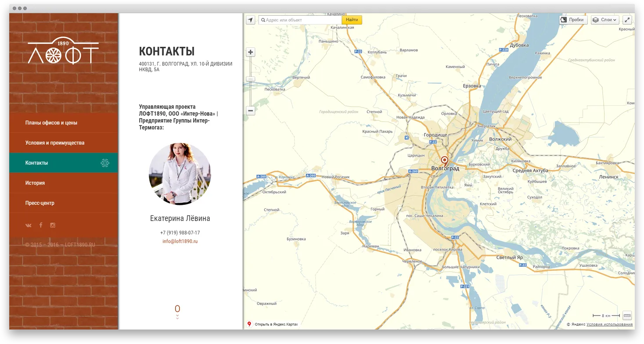Viewport: 644px width, 344px height.
Task: Click the Бузиновка label on map
Action: (296, 239)
